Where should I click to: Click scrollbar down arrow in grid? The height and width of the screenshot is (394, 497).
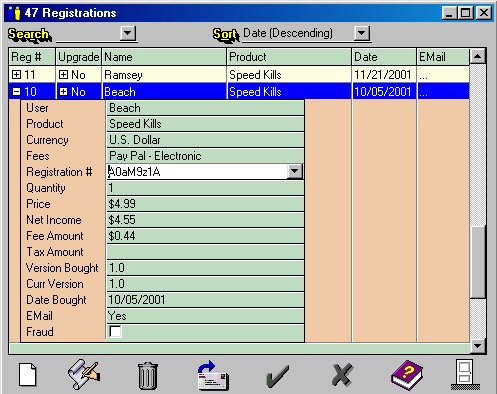click(x=477, y=346)
